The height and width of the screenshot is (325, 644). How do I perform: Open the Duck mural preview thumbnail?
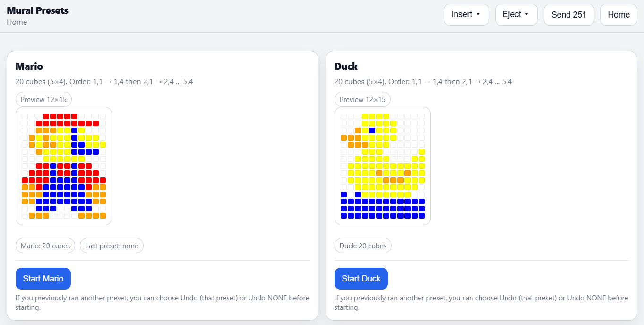point(382,166)
